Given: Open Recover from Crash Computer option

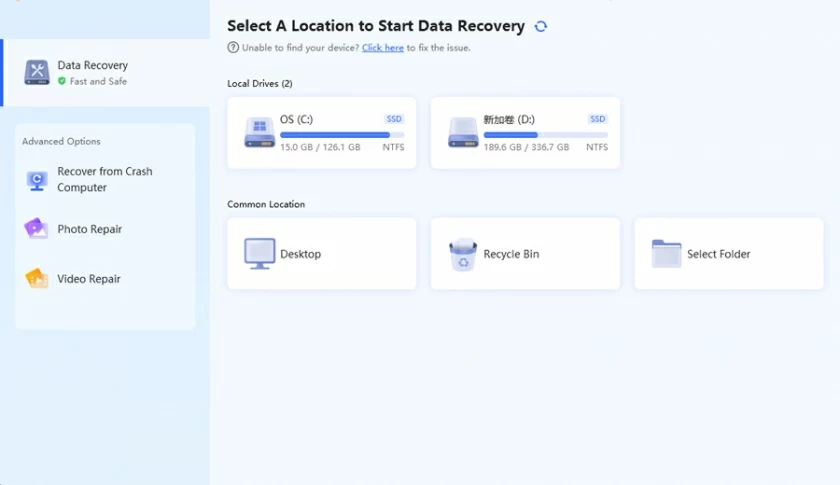Looking at the screenshot, I should 106,180.
